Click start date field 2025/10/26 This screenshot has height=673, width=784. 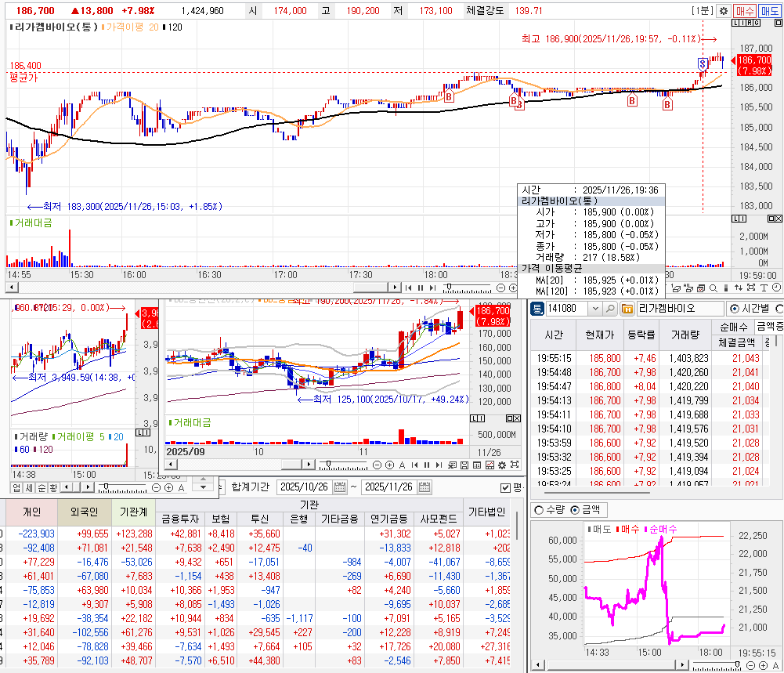(x=305, y=487)
